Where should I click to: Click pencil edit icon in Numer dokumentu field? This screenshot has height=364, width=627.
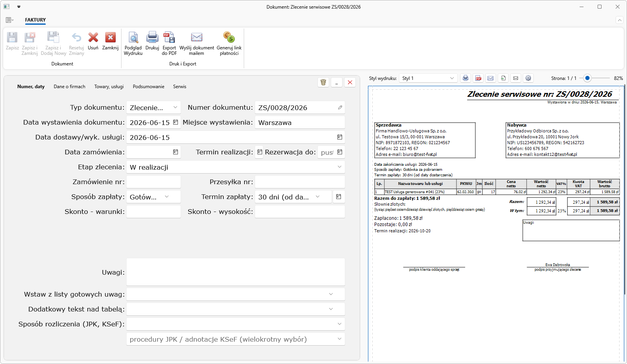[340, 107]
